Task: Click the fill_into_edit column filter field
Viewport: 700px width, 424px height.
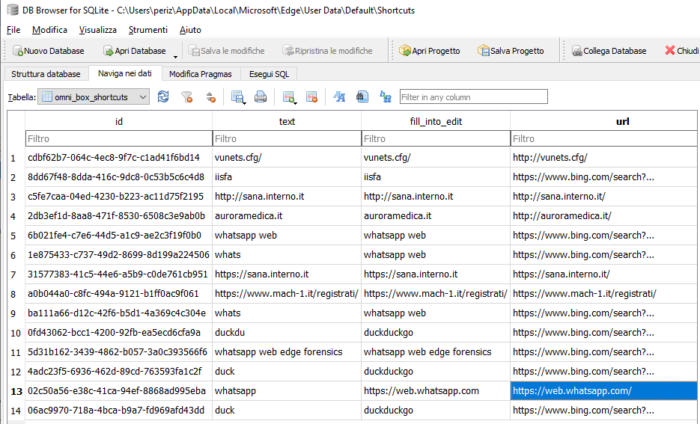Action: pyautogui.click(x=436, y=139)
